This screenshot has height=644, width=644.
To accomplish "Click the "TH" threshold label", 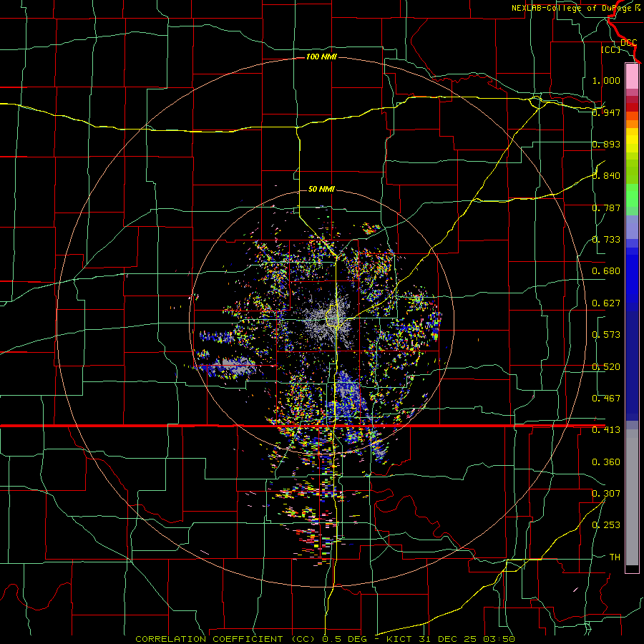I will point(615,557).
